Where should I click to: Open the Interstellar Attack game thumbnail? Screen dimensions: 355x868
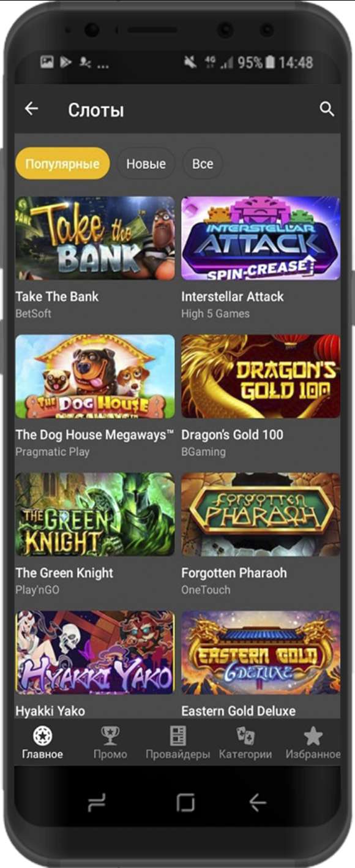[261, 238]
